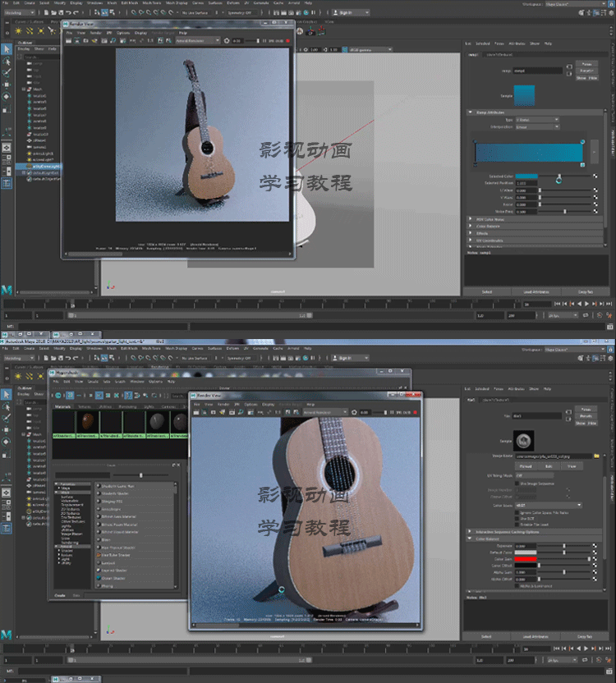Select the arrow Select tool in upper Maya toolbox
This screenshot has height=683, width=616.
pos(7,49)
